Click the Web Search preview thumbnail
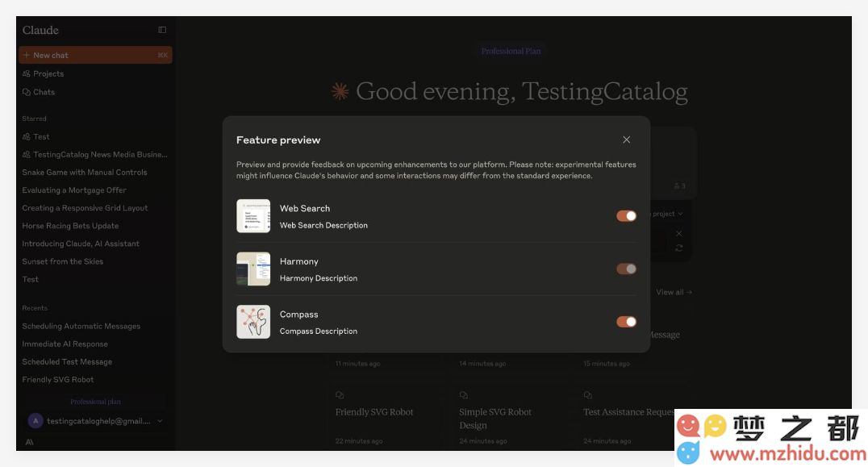This screenshot has height=467, width=868. pos(253,216)
